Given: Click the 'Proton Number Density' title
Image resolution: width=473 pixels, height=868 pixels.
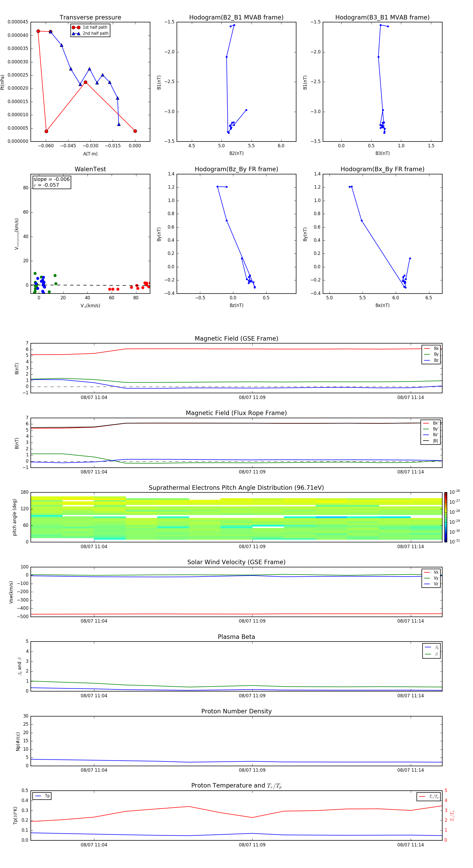Looking at the screenshot, I should click(236, 711).
